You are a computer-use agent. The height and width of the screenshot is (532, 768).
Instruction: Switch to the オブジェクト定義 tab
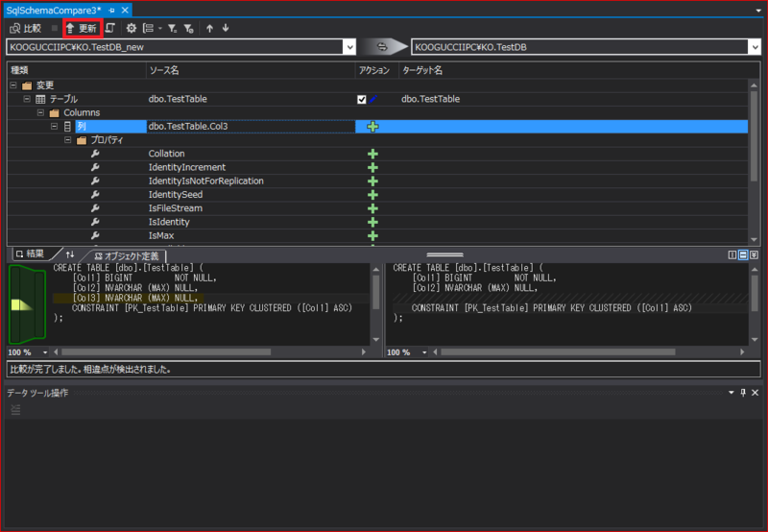point(125,254)
